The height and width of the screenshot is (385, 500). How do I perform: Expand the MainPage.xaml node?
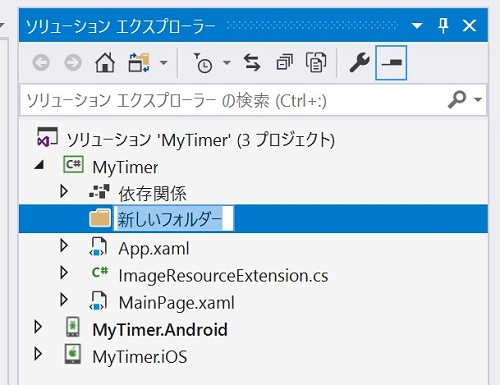(64, 300)
